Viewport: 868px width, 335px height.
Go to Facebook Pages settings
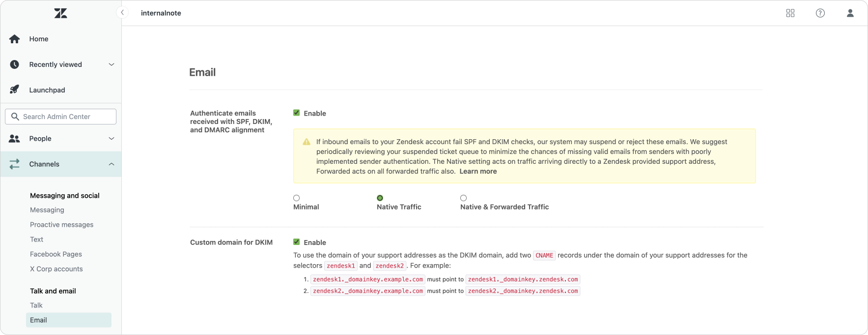[x=56, y=254]
